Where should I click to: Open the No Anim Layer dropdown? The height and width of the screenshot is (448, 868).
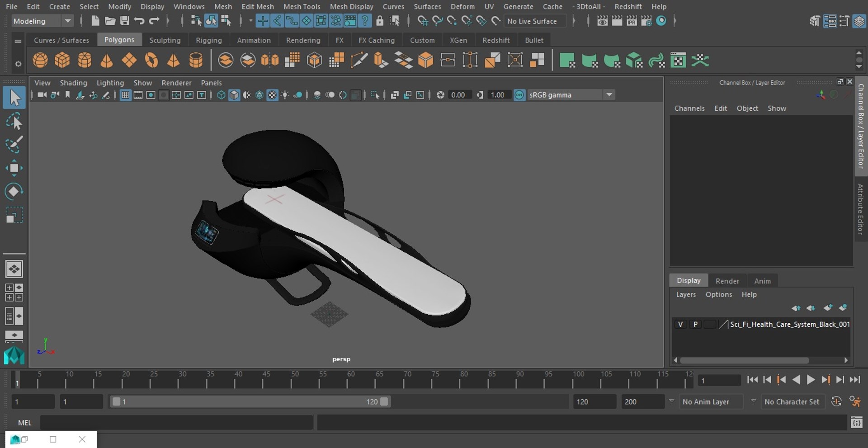[712, 401]
